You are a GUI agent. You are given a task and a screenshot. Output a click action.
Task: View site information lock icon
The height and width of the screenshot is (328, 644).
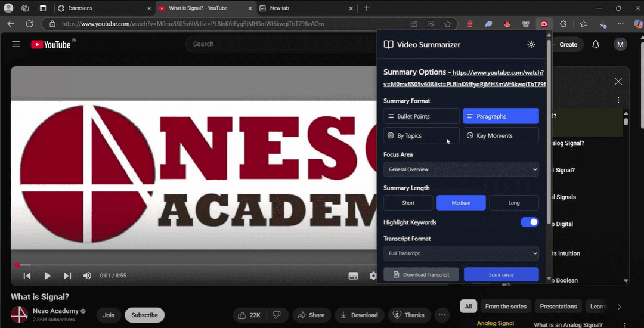pyautogui.click(x=52, y=24)
